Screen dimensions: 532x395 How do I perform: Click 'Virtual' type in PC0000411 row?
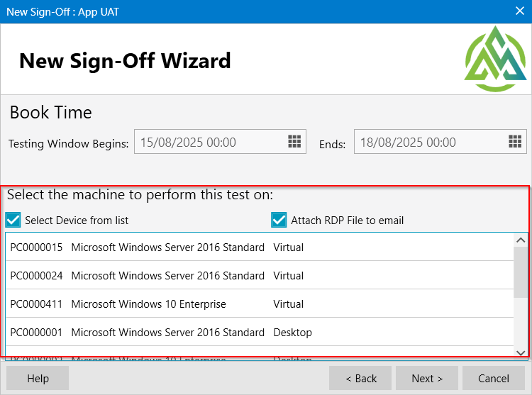pos(289,304)
